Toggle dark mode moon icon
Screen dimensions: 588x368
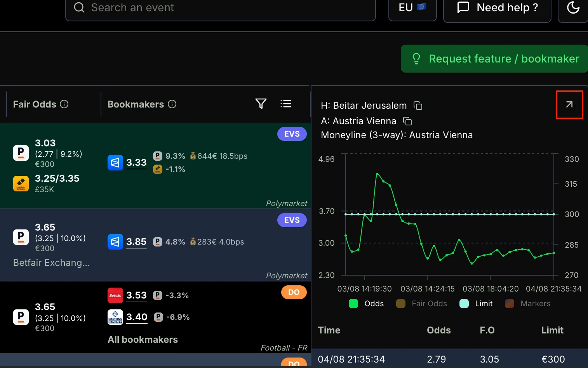(573, 7)
